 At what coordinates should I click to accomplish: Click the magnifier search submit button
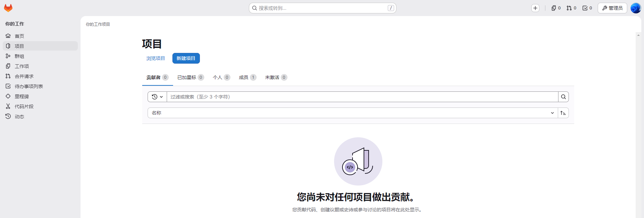pyautogui.click(x=563, y=97)
